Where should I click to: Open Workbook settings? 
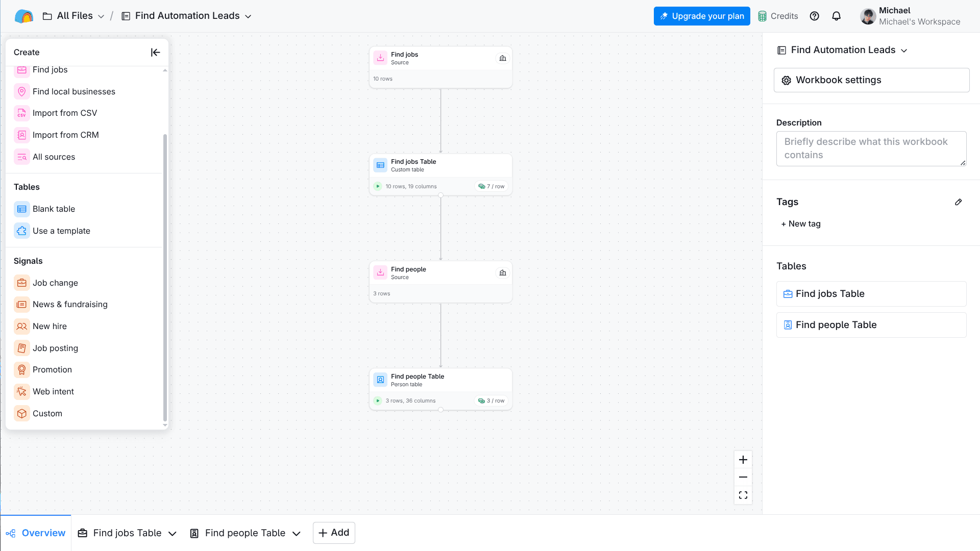point(871,80)
